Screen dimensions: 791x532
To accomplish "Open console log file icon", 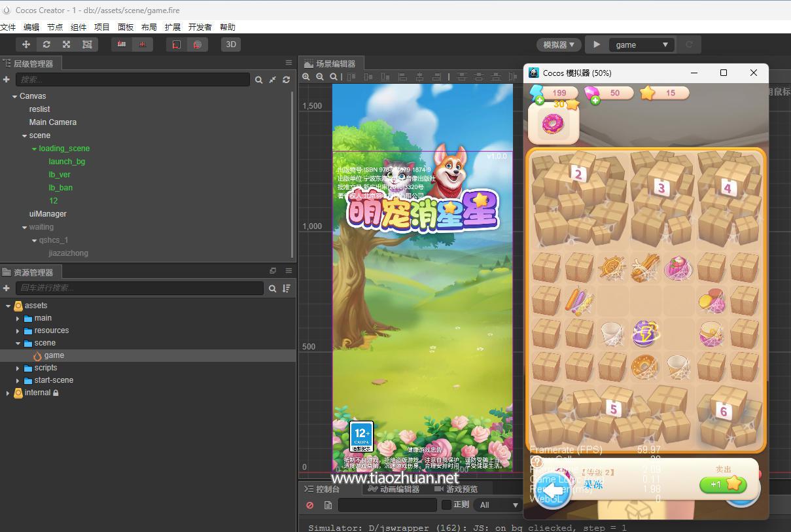I will [328, 505].
